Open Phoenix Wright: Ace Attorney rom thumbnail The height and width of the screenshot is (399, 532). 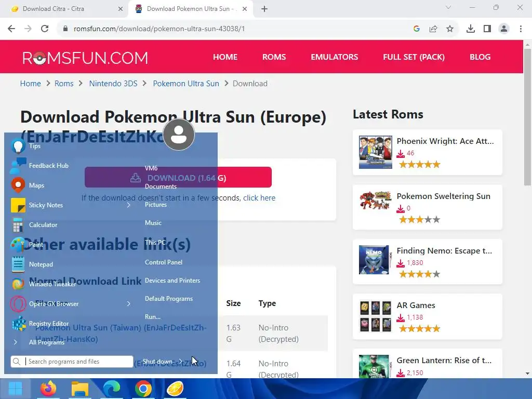(375, 152)
